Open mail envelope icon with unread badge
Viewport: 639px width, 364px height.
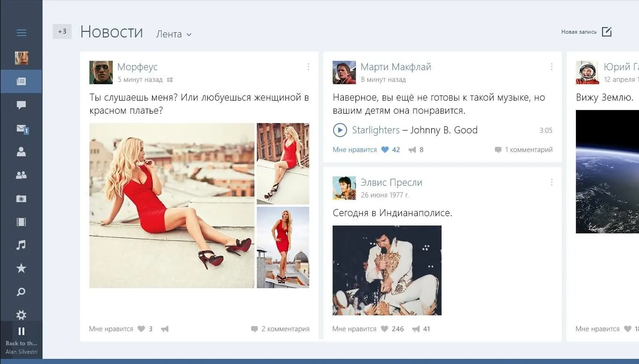coord(22,128)
